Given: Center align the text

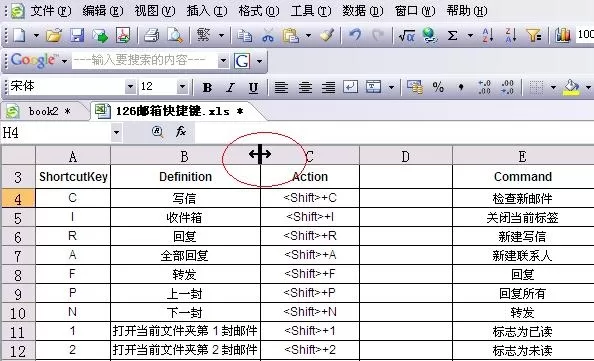Looking at the screenshot, I should tap(305, 88).
